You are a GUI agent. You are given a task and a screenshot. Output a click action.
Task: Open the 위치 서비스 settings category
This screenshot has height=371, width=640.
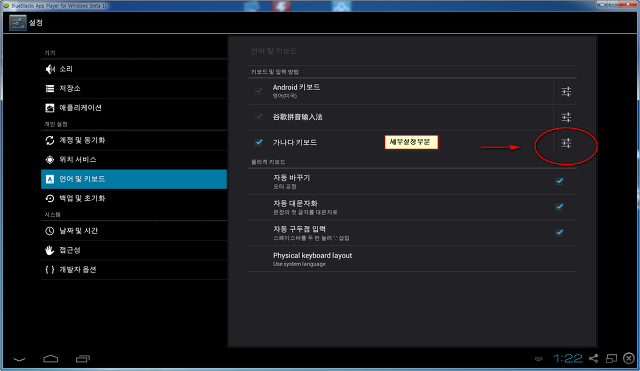(134, 160)
